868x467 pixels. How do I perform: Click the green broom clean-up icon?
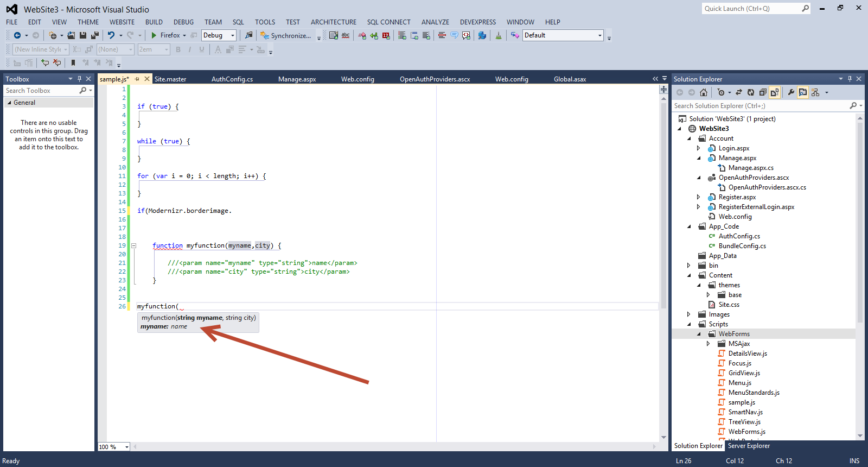click(499, 35)
